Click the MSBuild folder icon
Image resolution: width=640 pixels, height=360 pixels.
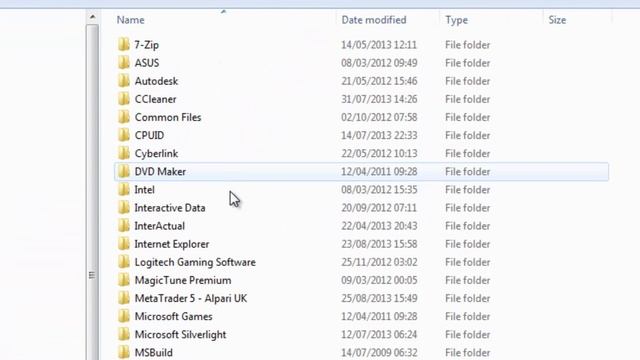click(x=124, y=352)
